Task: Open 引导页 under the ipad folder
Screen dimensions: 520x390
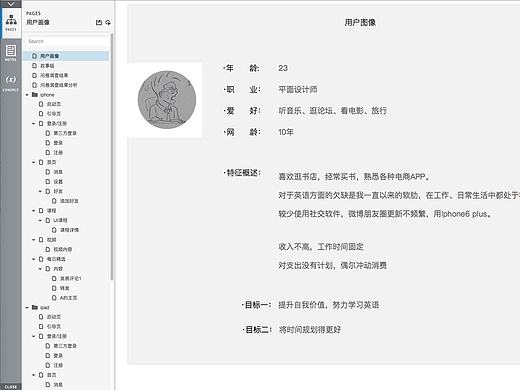Action: [54, 327]
